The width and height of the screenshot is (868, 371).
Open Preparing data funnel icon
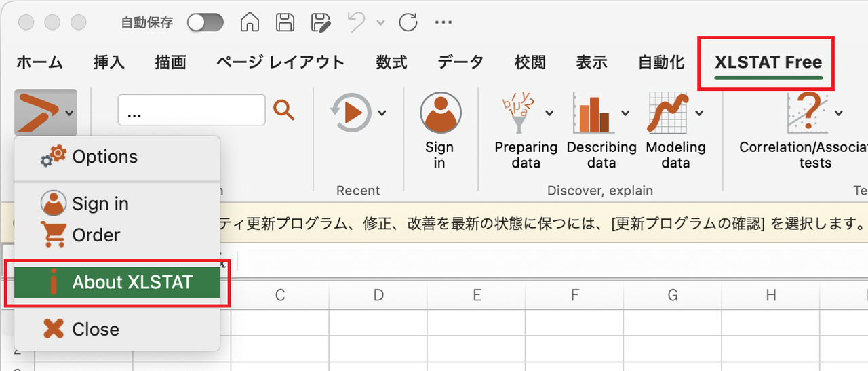tap(519, 113)
